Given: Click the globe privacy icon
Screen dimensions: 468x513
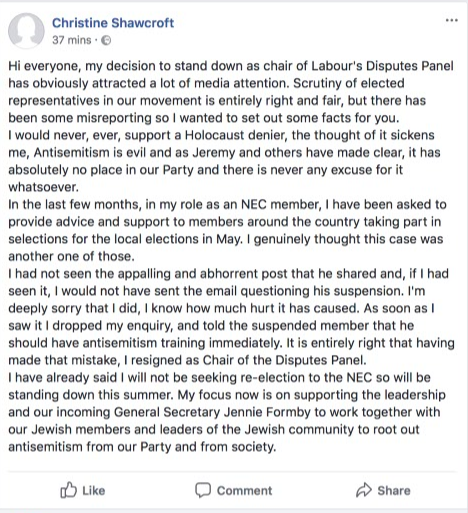Looking at the screenshot, I should 106,40.
